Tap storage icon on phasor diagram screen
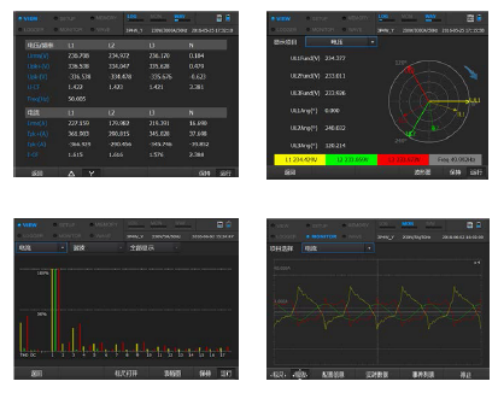This screenshot has height=394, width=498. [470, 18]
